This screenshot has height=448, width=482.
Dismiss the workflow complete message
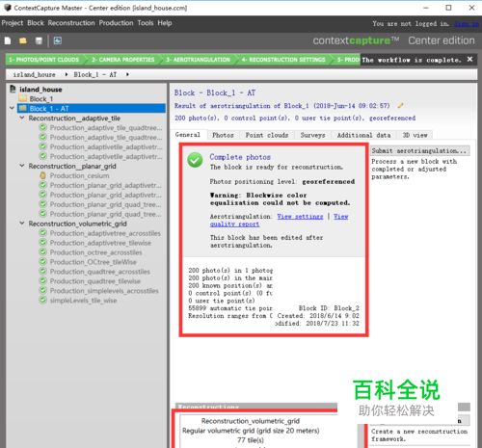[469, 60]
